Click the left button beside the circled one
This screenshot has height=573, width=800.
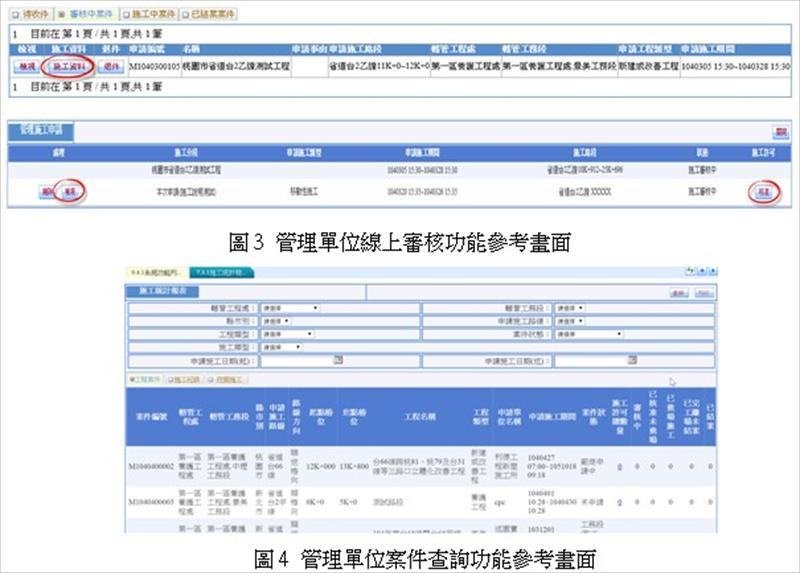tap(47, 192)
